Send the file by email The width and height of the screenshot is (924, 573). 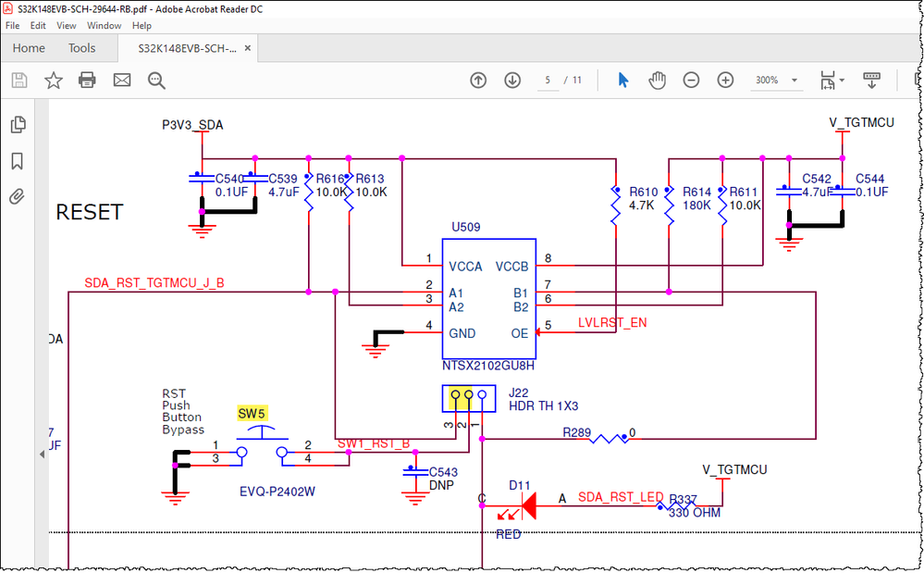pyautogui.click(x=122, y=81)
